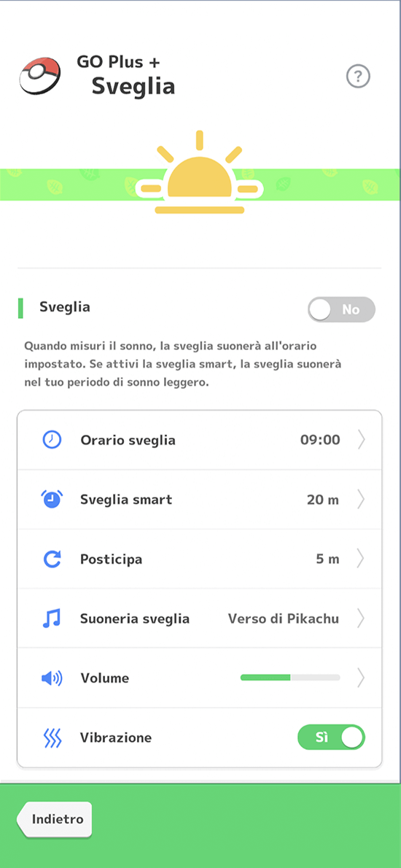Go back with the Indietro button
The width and height of the screenshot is (401, 868).
point(54,820)
